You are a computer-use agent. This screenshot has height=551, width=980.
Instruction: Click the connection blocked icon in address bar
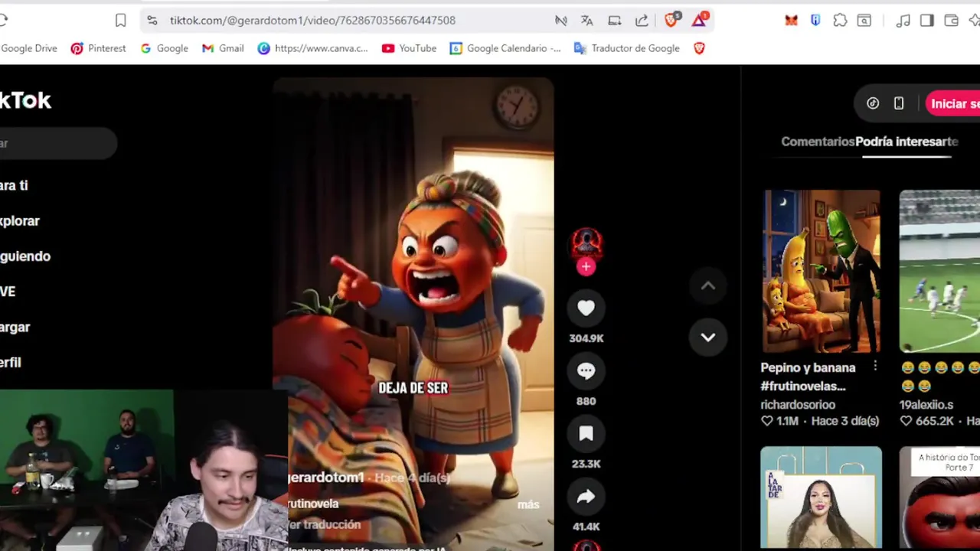tap(560, 21)
